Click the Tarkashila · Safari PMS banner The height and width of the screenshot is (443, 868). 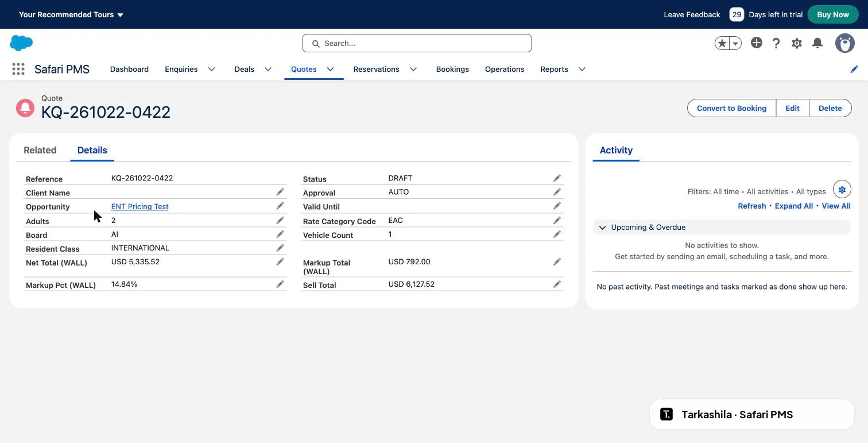752,414
